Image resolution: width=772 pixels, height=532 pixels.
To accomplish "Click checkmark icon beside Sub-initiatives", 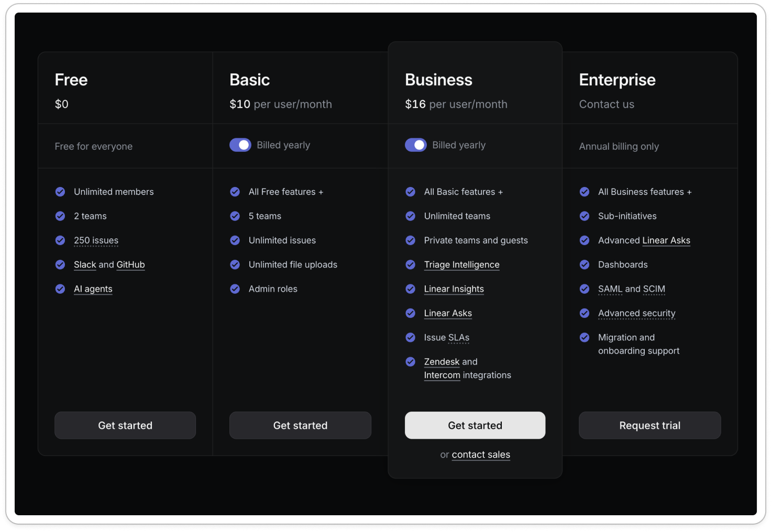I will point(584,216).
